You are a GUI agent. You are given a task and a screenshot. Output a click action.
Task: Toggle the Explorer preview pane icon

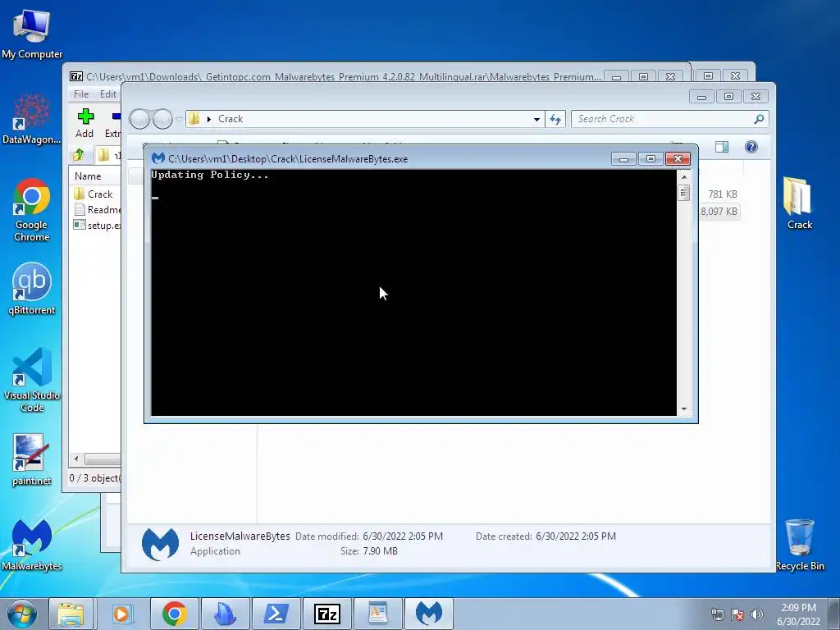722,147
